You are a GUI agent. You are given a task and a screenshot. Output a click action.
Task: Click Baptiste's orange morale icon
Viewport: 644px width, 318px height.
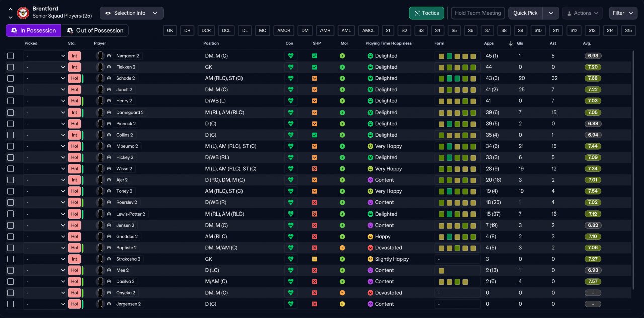coord(342,248)
